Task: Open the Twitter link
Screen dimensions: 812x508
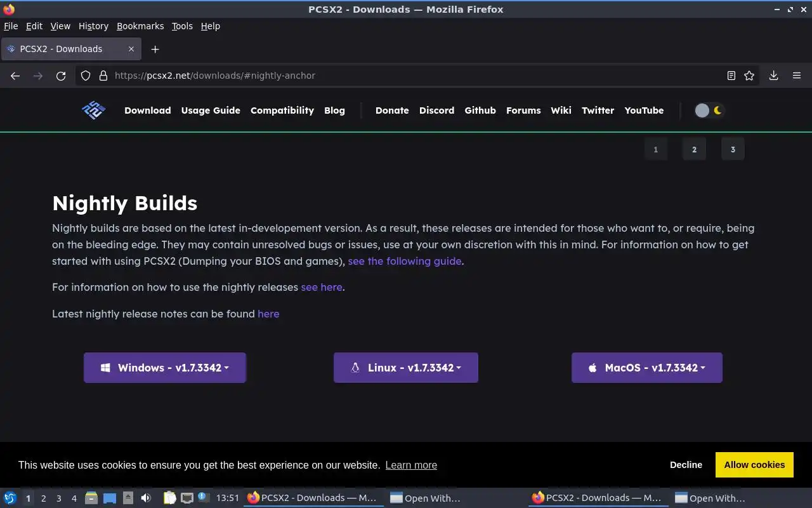Action: pyautogui.click(x=598, y=110)
